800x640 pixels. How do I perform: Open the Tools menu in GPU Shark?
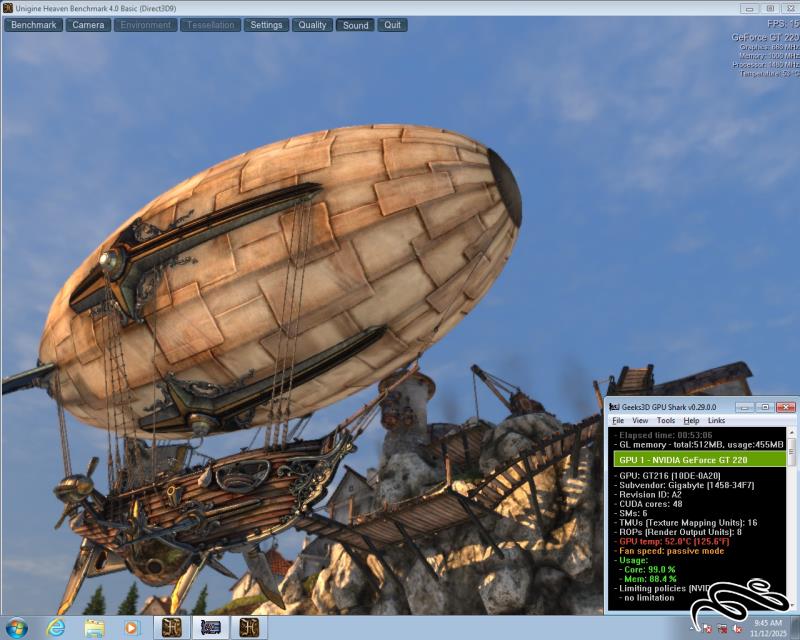click(x=665, y=421)
